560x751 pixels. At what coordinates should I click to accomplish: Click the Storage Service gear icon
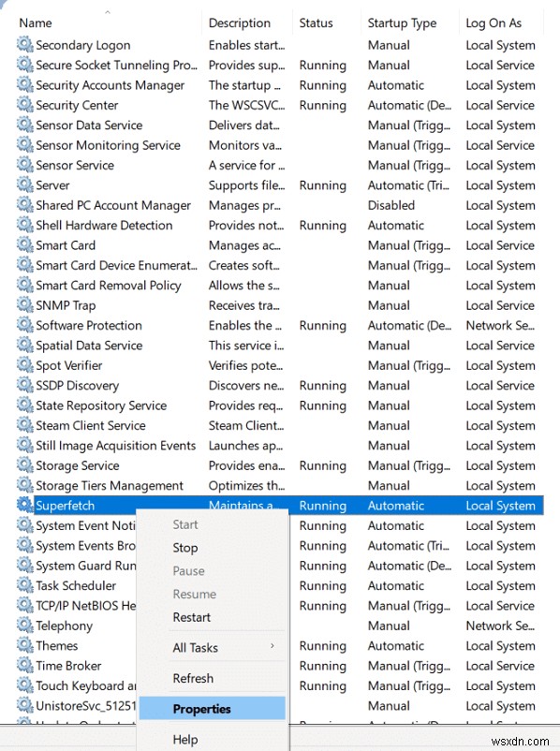25,465
